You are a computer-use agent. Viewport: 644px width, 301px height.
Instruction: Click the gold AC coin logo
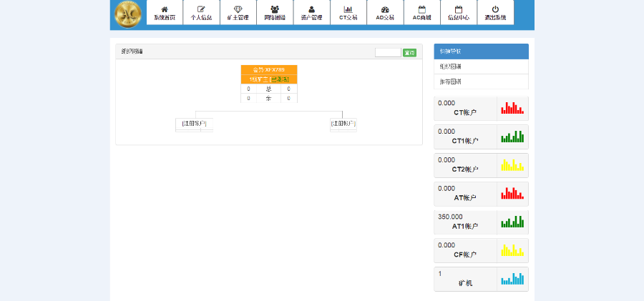point(128,15)
